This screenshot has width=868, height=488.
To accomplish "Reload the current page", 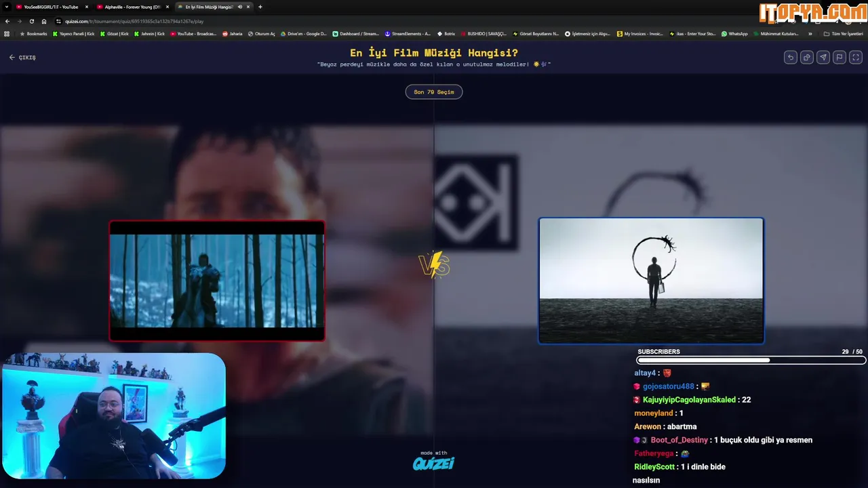I will [x=31, y=21].
